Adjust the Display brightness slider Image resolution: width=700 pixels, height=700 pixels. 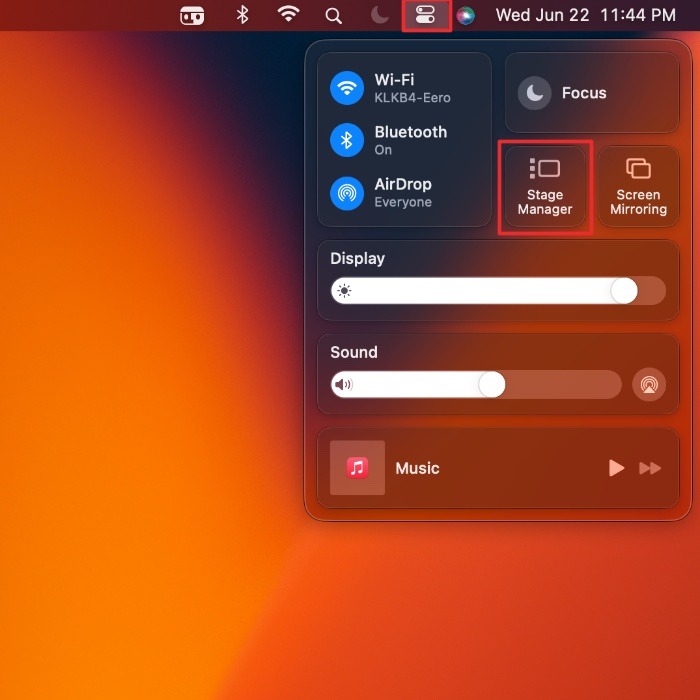point(498,291)
